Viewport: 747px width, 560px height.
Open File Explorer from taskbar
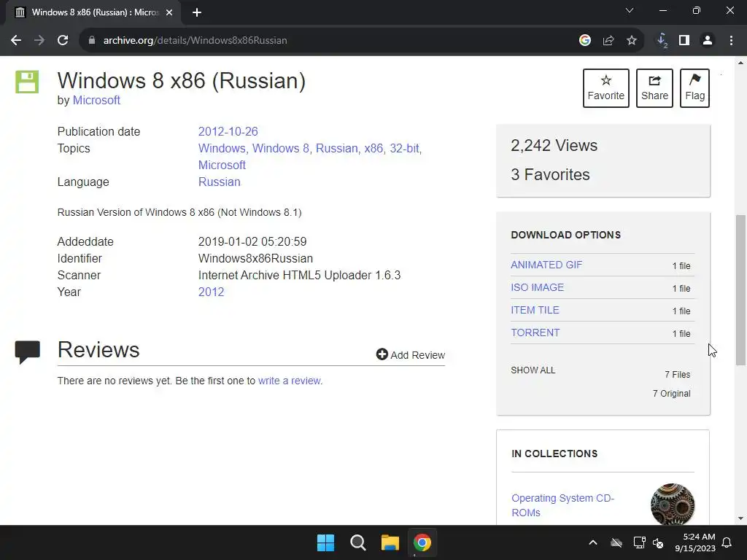390,542
